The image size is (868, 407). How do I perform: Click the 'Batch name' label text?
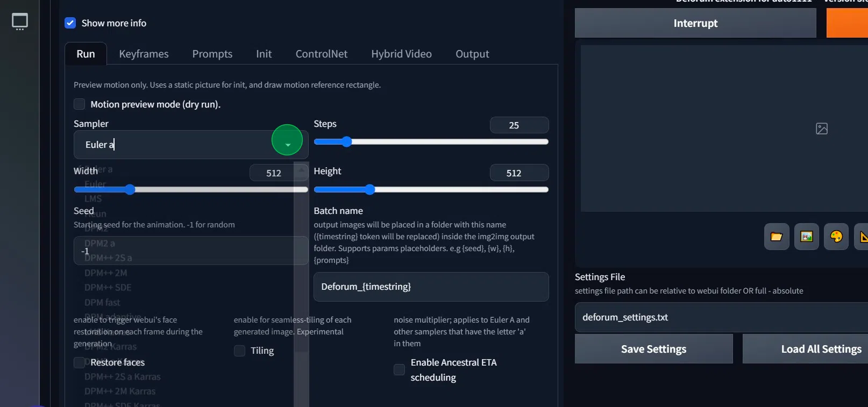click(338, 211)
